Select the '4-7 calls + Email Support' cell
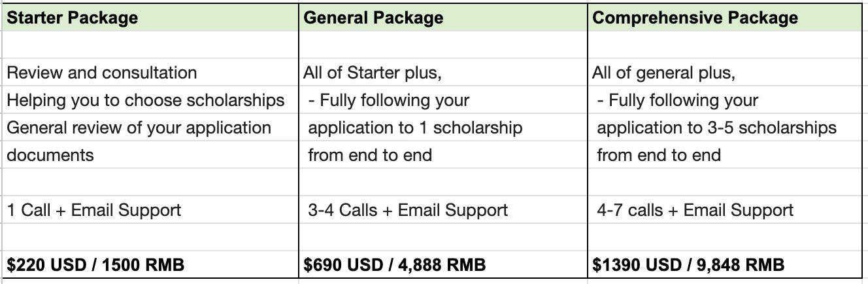Image resolution: width=868 pixels, height=284 pixels. tap(695, 210)
